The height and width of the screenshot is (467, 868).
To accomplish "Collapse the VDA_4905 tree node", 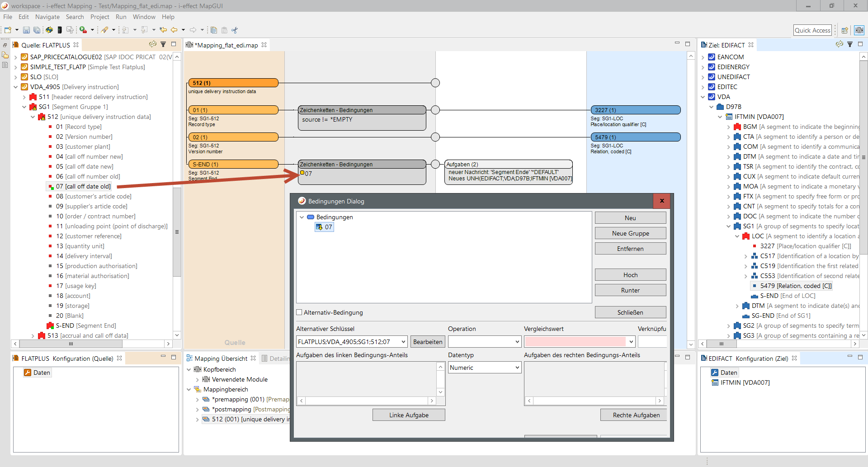I will pyautogui.click(x=16, y=87).
